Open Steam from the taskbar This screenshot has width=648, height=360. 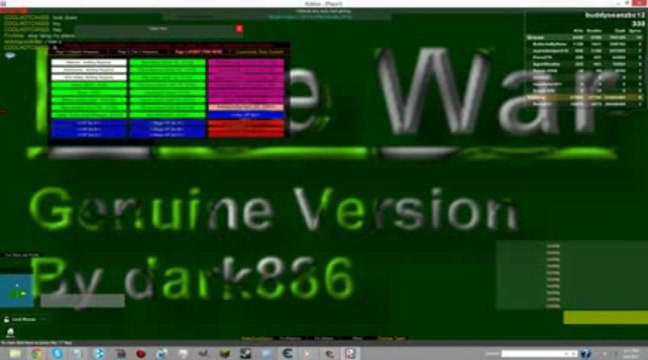pos(245,353)
